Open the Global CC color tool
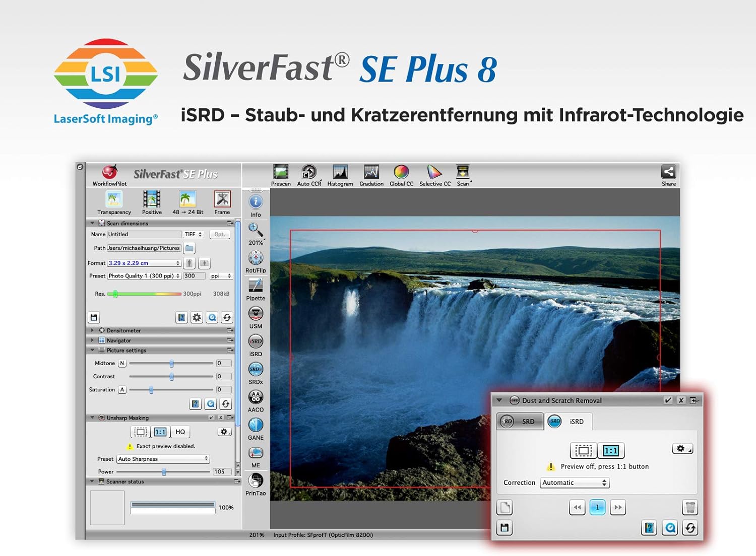This screenshot has height=556, width=756. [x=401, y=175]
